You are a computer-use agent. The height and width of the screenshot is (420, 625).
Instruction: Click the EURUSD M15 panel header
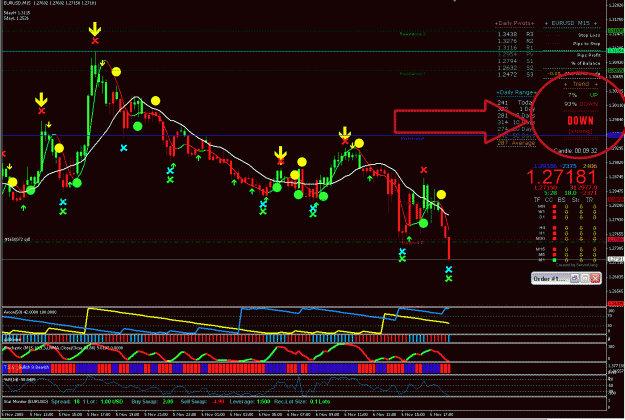click(x=570, y=23)
